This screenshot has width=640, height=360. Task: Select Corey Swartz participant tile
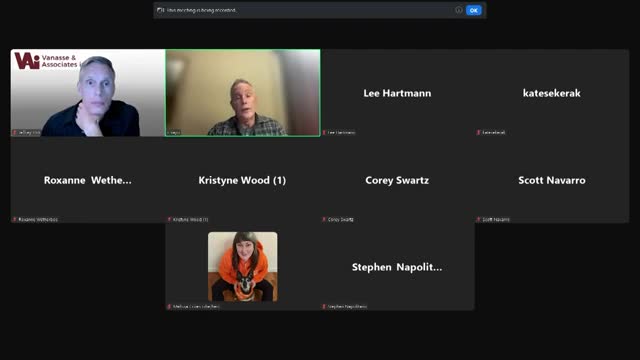(x=397, y=180)
